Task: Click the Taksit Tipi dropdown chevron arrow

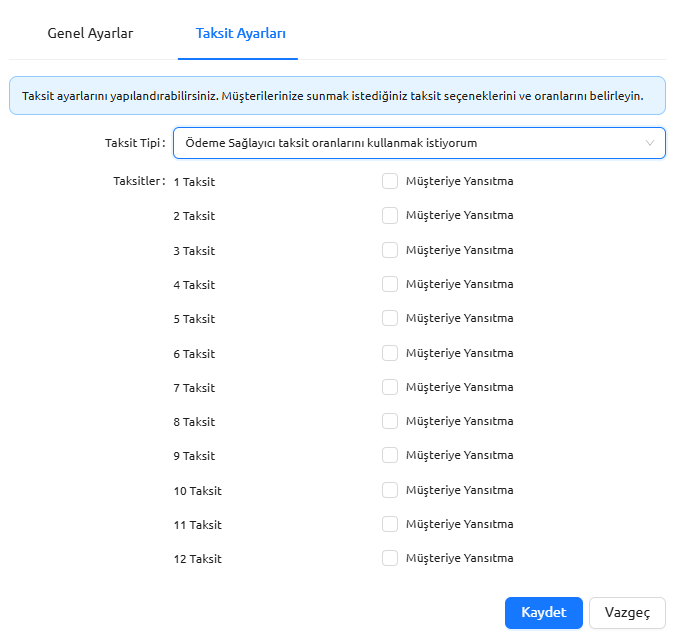Action: click(650, 143)
